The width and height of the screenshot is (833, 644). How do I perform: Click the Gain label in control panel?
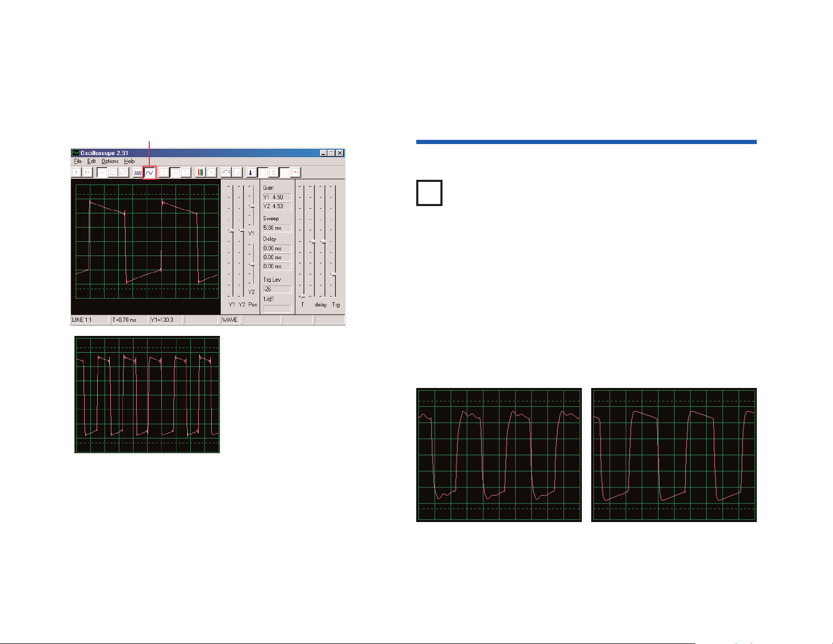(x=268, y=188)
